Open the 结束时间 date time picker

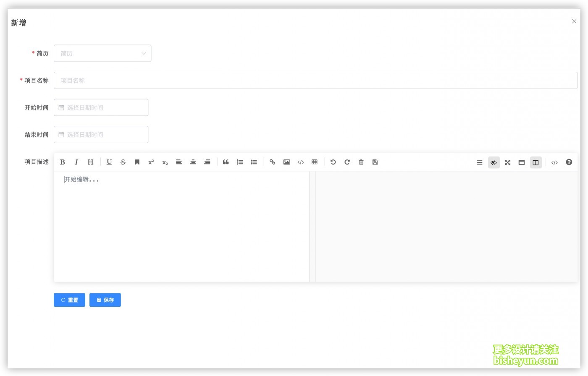[101, 134]
